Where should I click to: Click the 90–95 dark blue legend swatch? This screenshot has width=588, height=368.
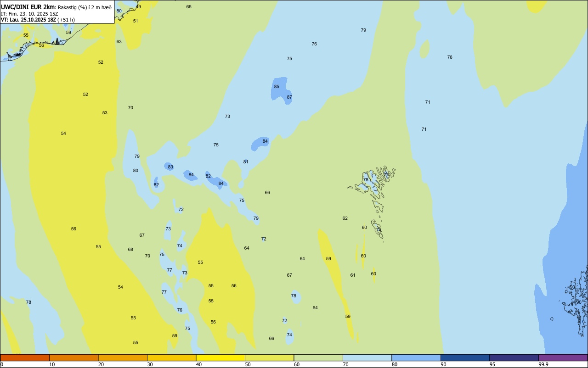click(465, 357)
